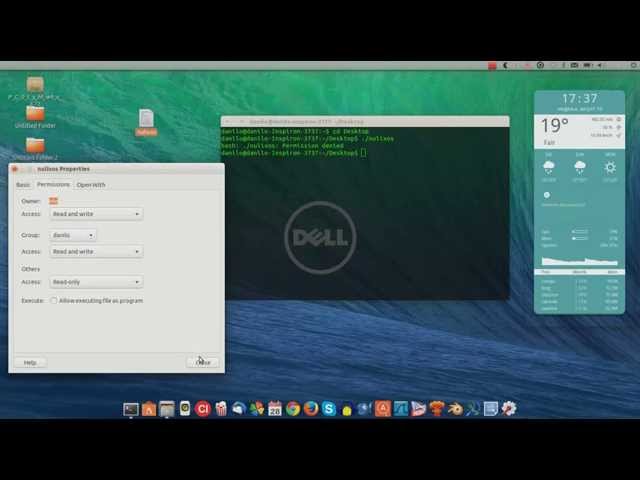Viewport: 640px width, 480px height.
Task: Click the orange square "A" dock icon
Action: (x=382, y=409)
